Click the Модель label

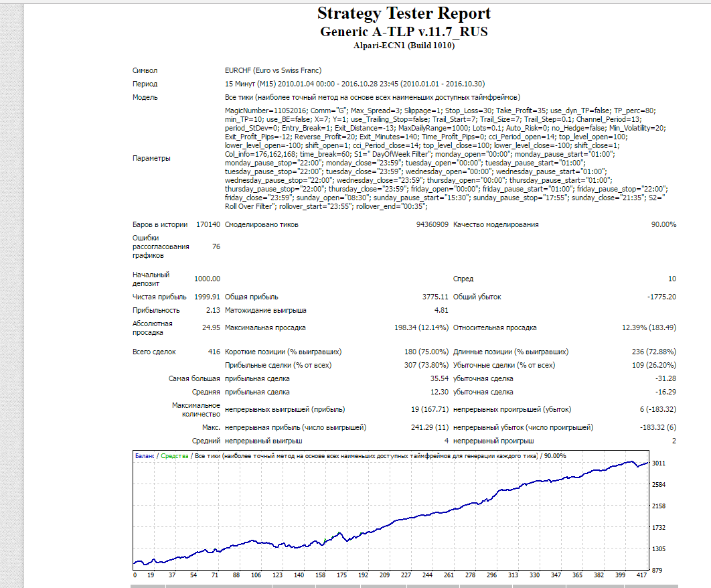pos(145,97)
